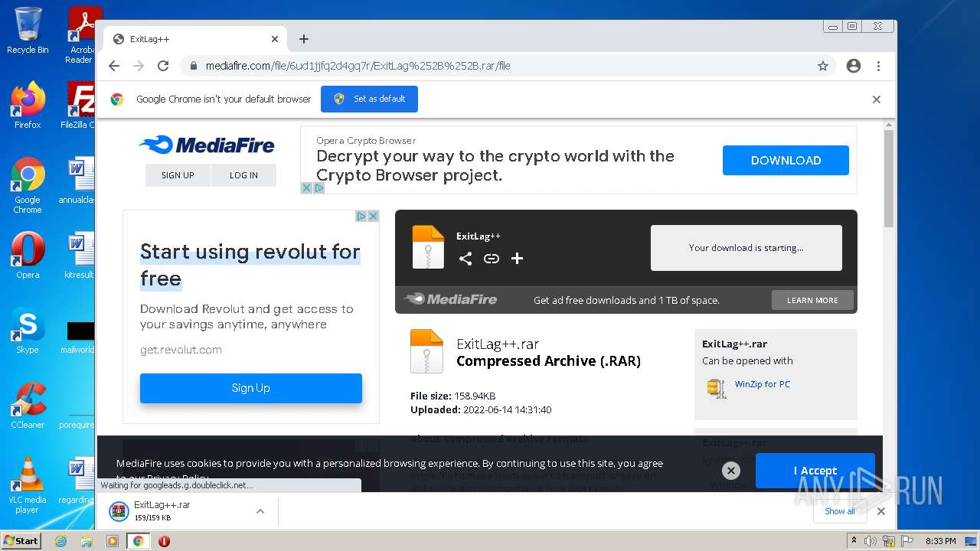Image resolution: width=980 pixels, height=551 pixels.
Task: Select the VLC media player desktop shortcut
Action: (28, 485)
